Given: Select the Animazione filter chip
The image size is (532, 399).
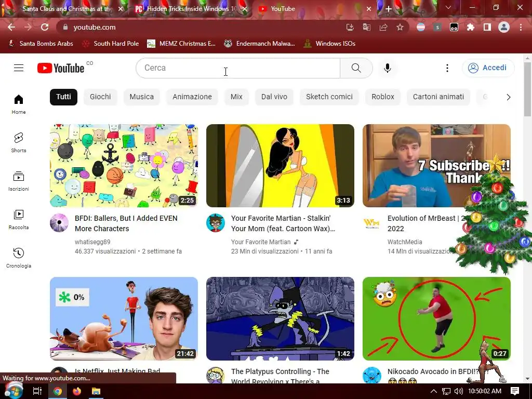Looking at the screenshot, I should coord(192,97).
